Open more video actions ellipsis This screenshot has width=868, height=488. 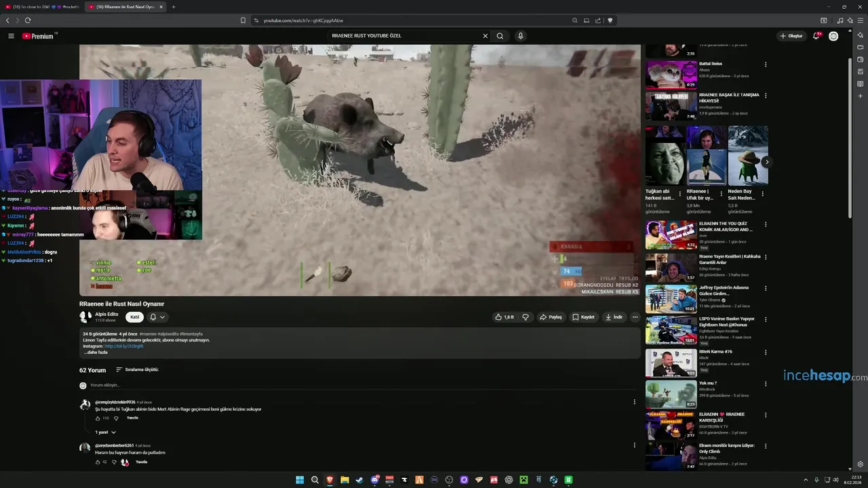tap(635, 317)
